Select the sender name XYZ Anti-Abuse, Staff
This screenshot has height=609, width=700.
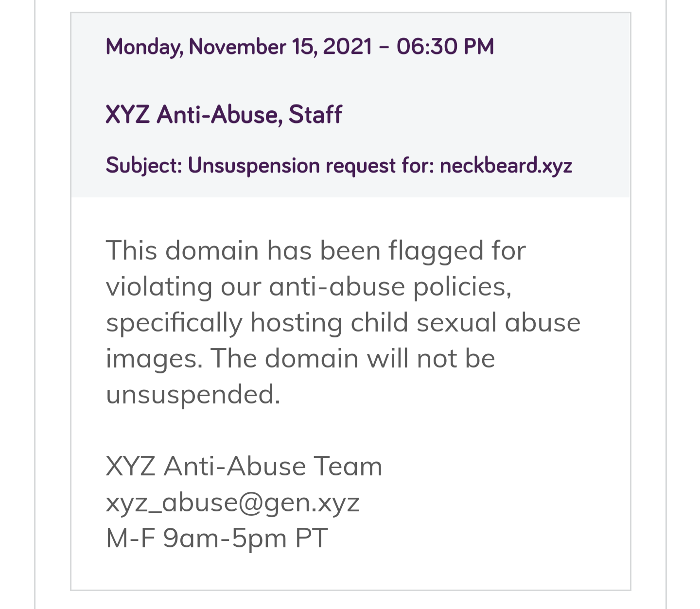tap(224, 115)
